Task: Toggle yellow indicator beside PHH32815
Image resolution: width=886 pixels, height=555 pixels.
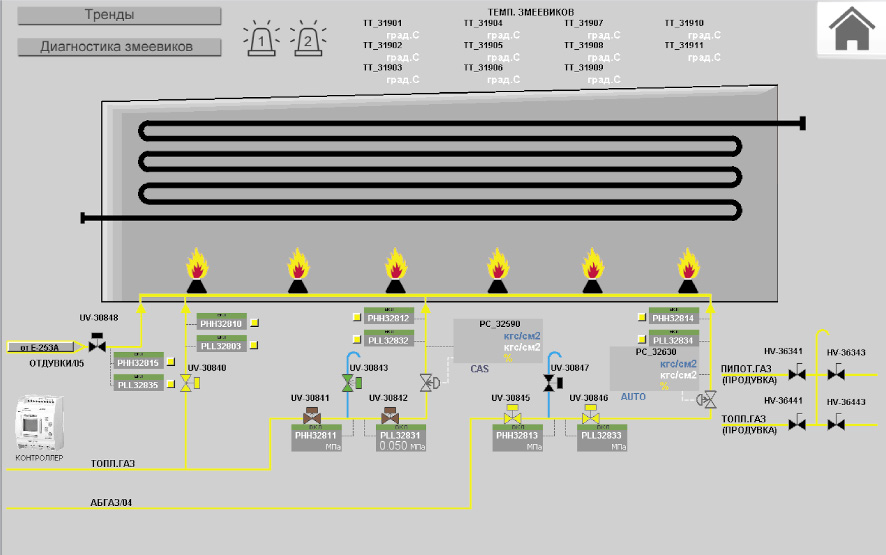Action: click(x=171, y=362)
